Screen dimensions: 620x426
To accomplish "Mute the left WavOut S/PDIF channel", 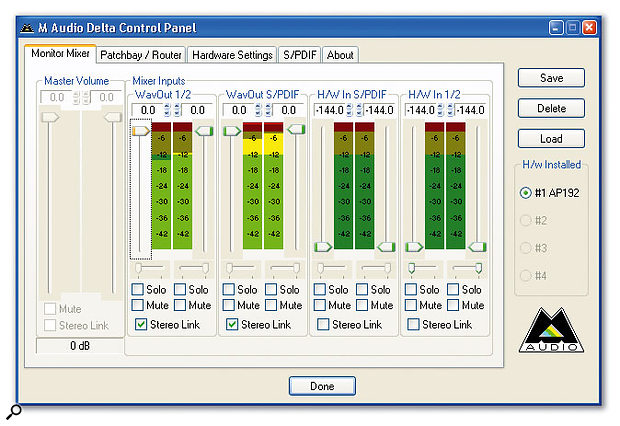I will click(x=228, y=305).
